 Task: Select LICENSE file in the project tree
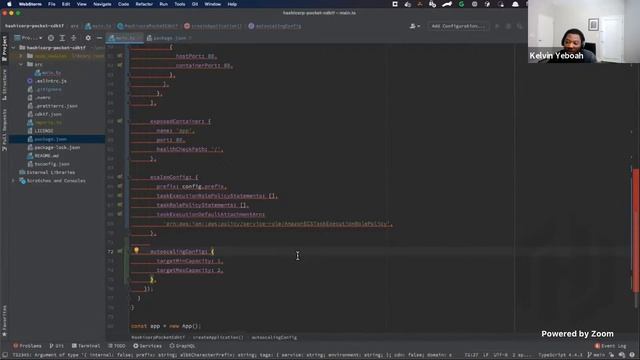(x=44, y=131)
